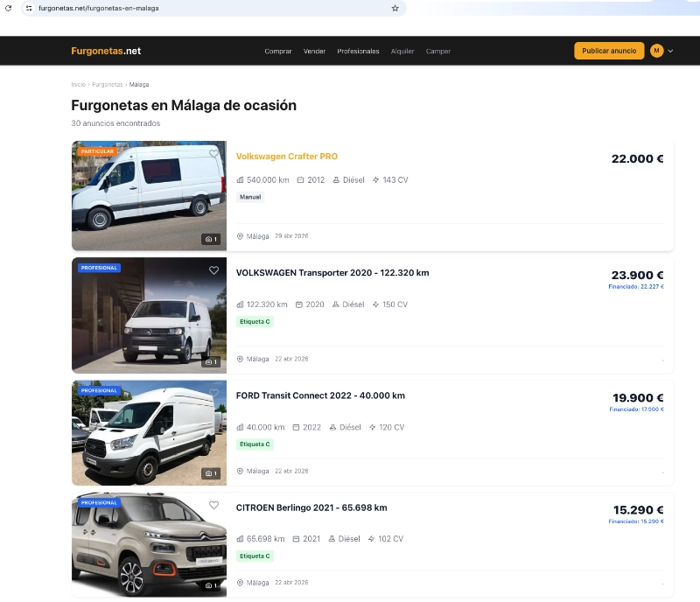
Task: Open the CITROEN Berlingo 2021 listing title
Action: [311, 507]
